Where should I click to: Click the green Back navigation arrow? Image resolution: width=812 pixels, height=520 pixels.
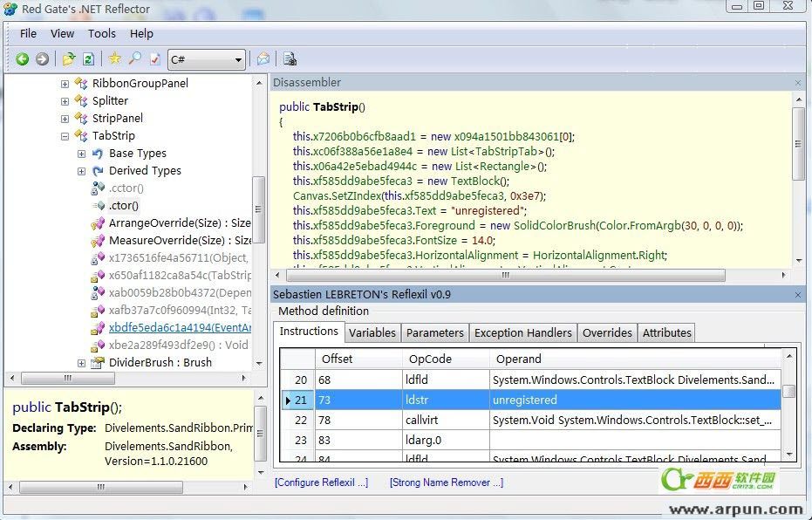23,59
